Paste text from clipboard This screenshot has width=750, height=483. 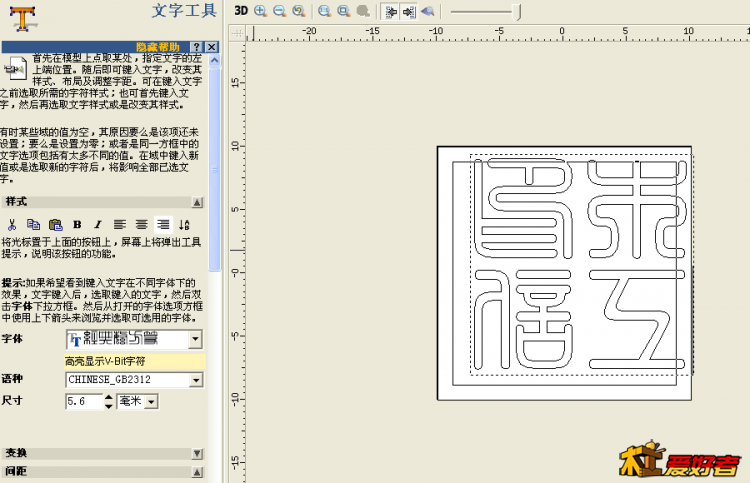55,225
